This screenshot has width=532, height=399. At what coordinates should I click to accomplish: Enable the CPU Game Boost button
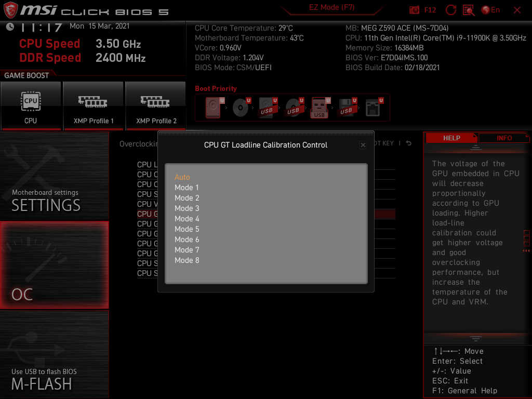[x=31, y=105]
